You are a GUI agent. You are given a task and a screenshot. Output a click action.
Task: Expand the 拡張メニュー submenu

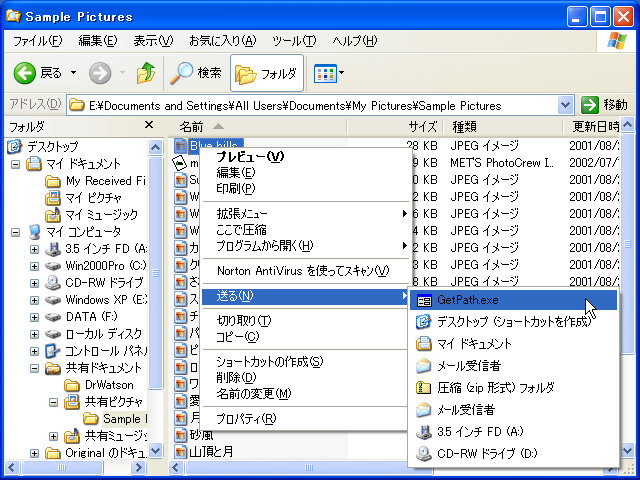click(306, 213)
